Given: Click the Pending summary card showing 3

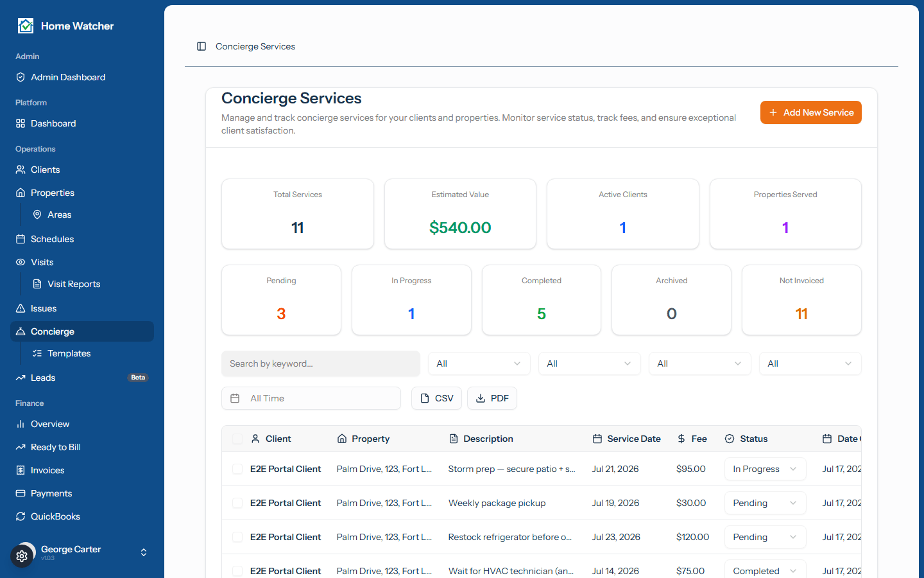Looking at the screenshot, I should (281, 300).
